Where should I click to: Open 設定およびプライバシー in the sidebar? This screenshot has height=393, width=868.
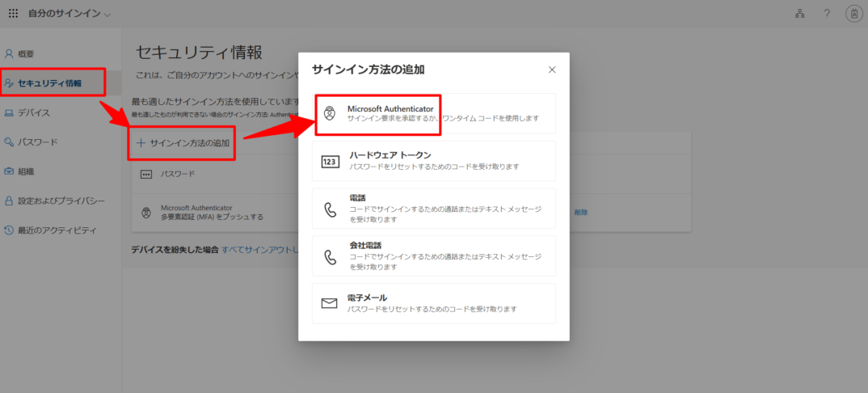coord(61,201)
